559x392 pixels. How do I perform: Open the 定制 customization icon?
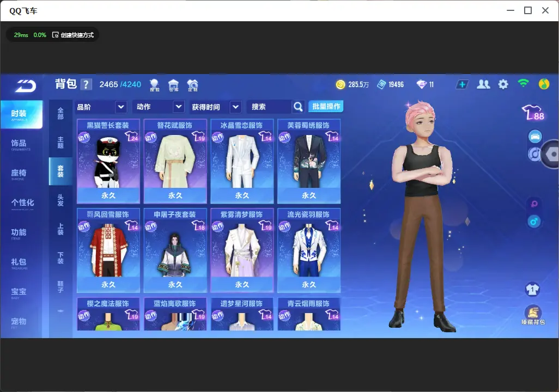(x=192, y=85)
